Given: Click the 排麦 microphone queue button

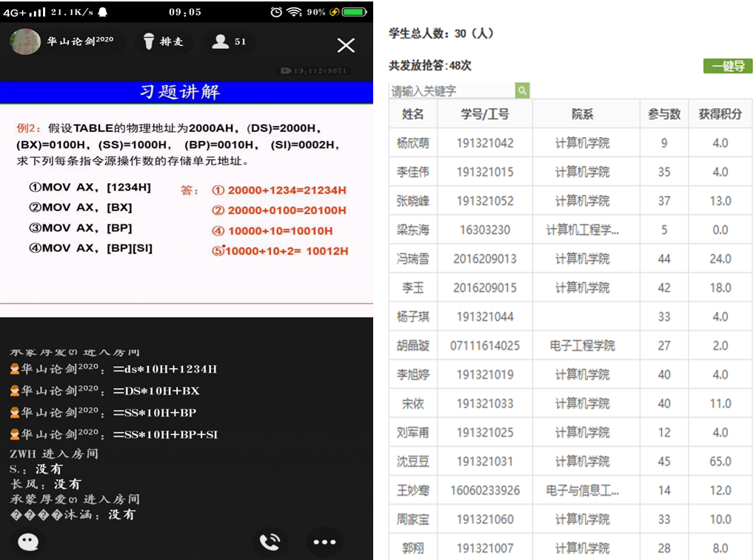Looking at the screenshot, I should pyautogui.click(x=163, y=41).
